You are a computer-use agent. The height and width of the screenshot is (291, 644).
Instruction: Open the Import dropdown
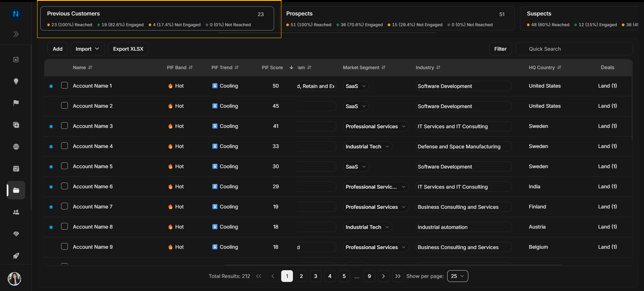click(x=87, y=49)
